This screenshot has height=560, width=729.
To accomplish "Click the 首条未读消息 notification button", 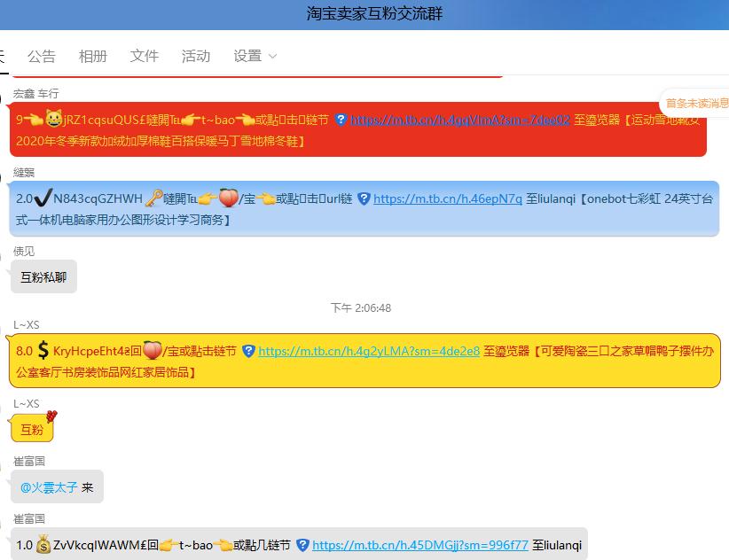I will (694, 102).
